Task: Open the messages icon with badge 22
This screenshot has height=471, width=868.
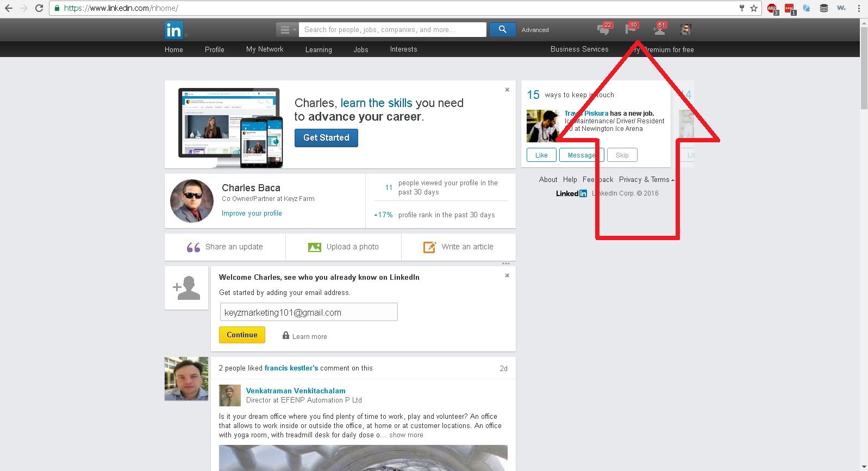Action: pyautogui.click(x=603, y=29)
